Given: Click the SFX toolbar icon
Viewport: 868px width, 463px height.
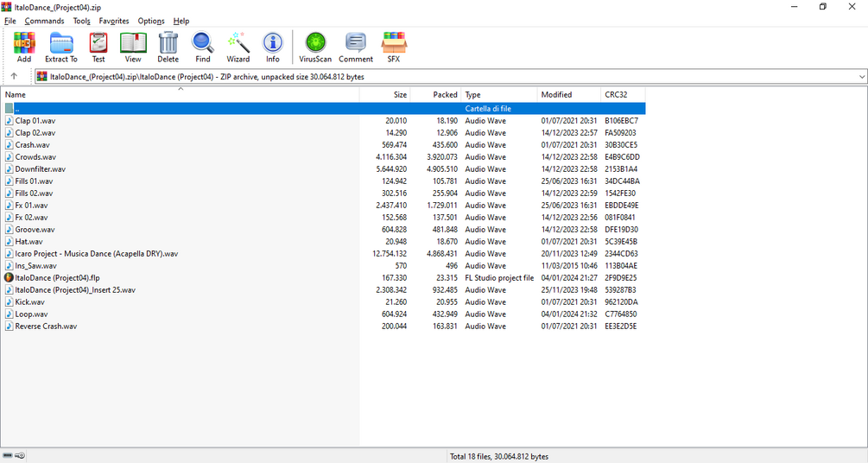Looking at the screenshot, I should 394,42.
